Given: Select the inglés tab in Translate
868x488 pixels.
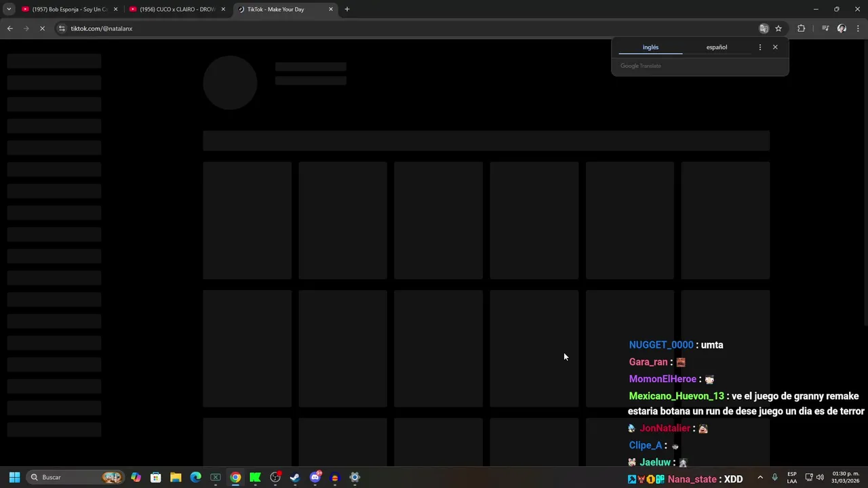Looking at the screenshot, I should [650, 47].
